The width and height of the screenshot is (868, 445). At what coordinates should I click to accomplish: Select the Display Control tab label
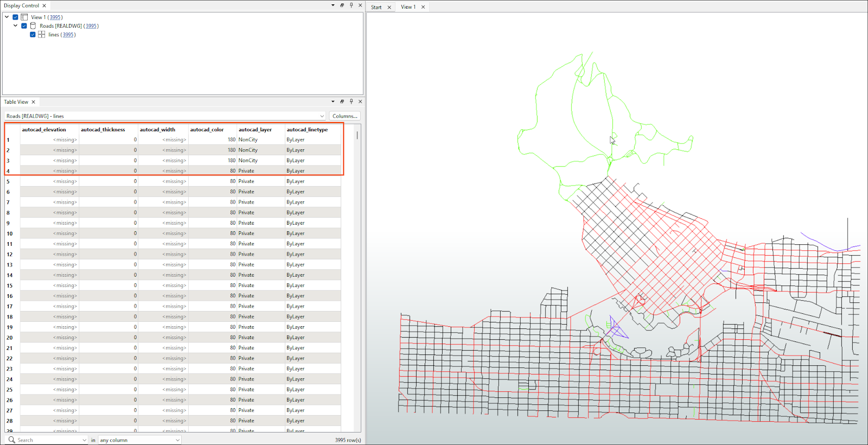click(22, 5)
